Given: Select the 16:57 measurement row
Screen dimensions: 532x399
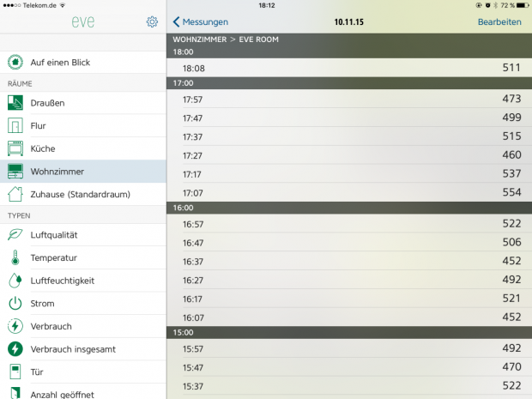Looking at the screenshot, I should [x=349, y=223].
